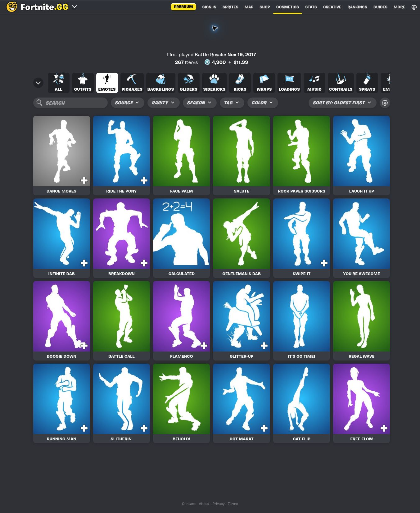This screenshot has width=420, height=513.
Task: Click the Premium button
Action: click(183, 7)
